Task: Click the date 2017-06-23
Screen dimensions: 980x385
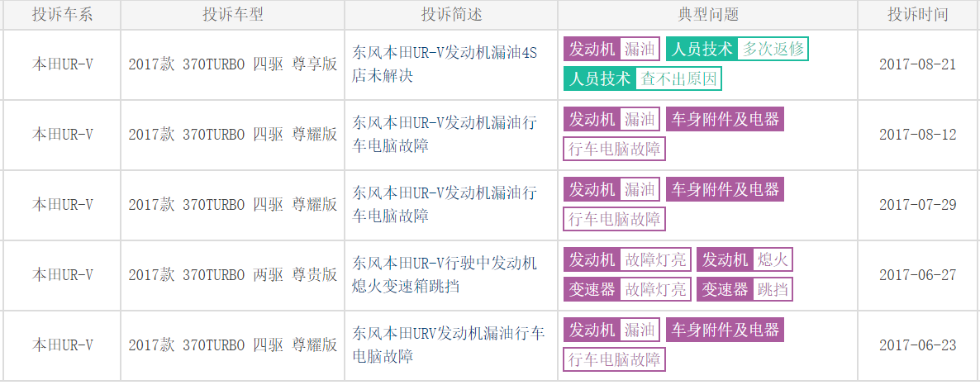Action: click(917, 345)
